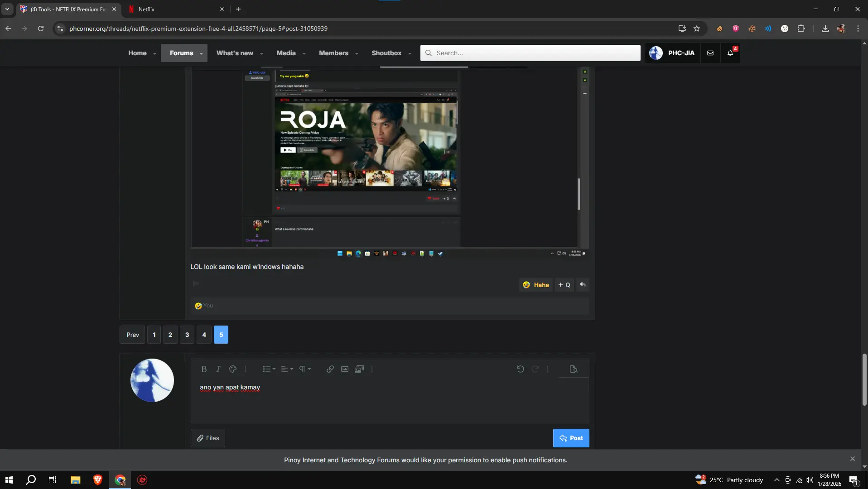Toggle bold formatting in the reply editor
Image resolution: width=868 pixels, height=489 pixels.
[204, 369]
